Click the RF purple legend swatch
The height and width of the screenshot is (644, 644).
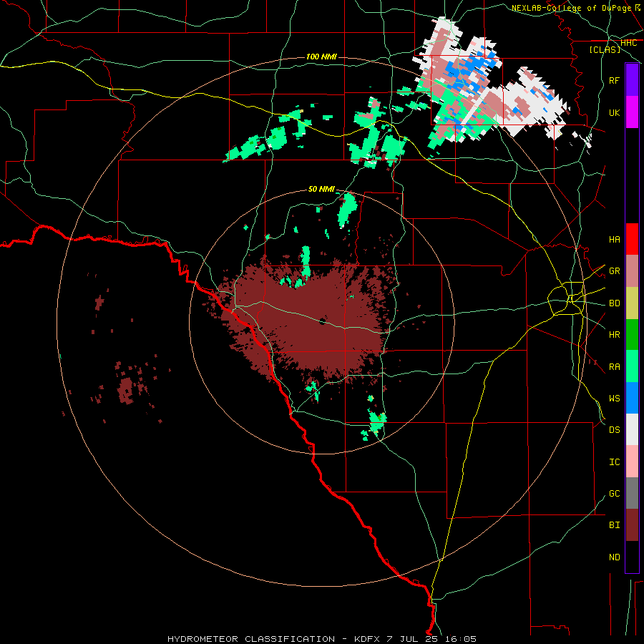[632, 80]
